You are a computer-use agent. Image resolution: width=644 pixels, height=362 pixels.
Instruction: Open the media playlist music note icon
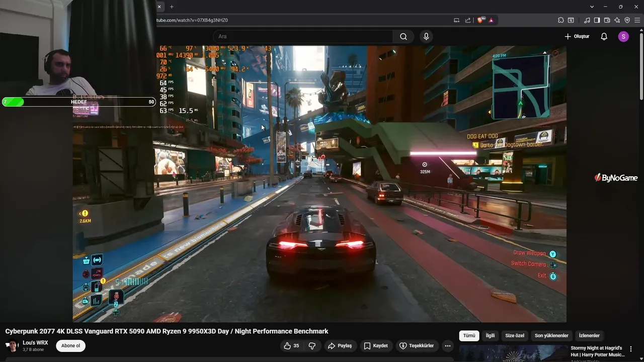pyautogui.click(x=587, y=20)
